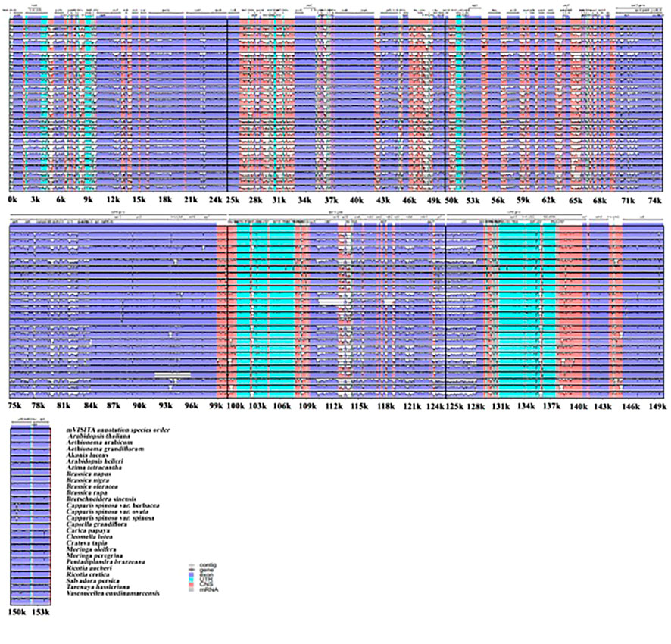This screenshot has width=671, height=644.
Task: Select the Crateva tapia label
Action: 87,543
